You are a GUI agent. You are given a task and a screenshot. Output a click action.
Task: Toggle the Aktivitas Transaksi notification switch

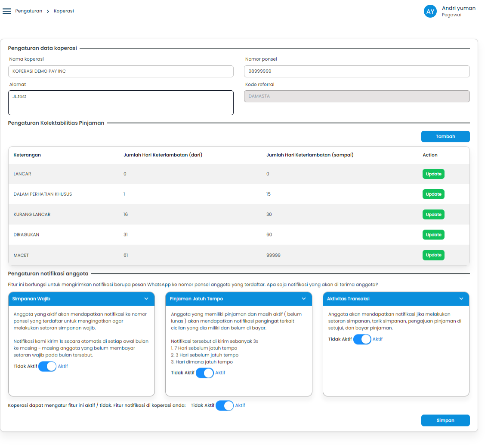point(362,339)
